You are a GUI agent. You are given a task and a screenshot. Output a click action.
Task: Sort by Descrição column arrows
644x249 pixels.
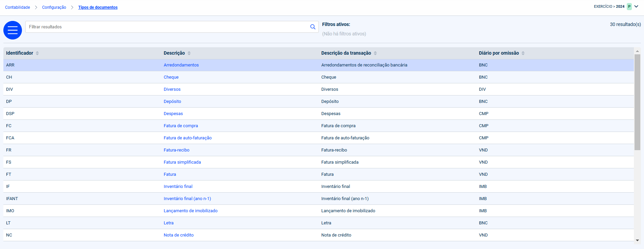pos(189,53)
